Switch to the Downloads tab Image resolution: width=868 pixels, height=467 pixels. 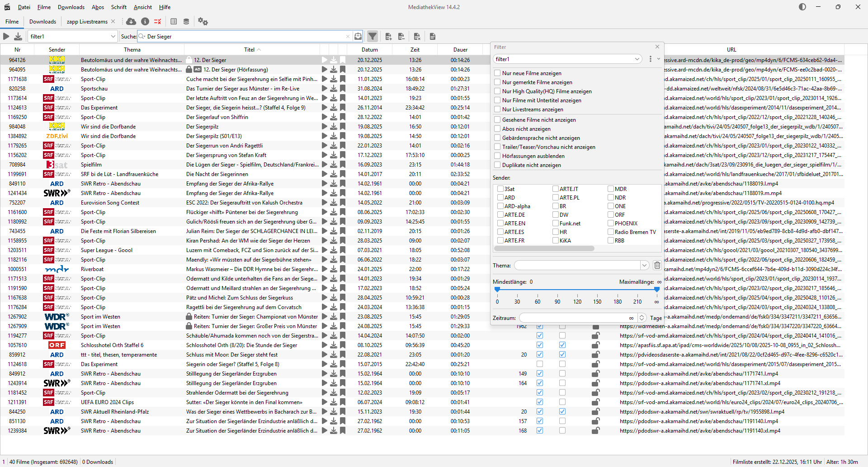[x=42, y=21]
